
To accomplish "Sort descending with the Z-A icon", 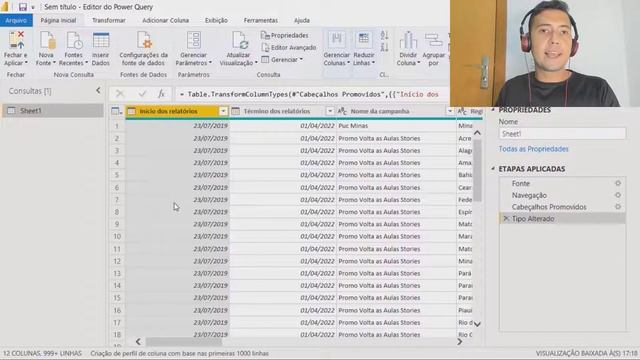I will (384, 47).
